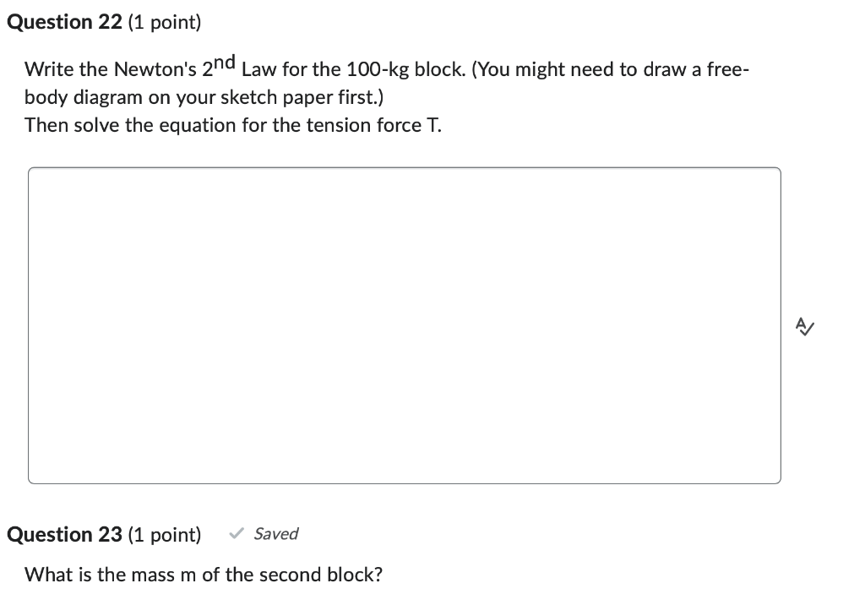Click the question text under Question 23

pyautogui.click(x=204, y=575)
